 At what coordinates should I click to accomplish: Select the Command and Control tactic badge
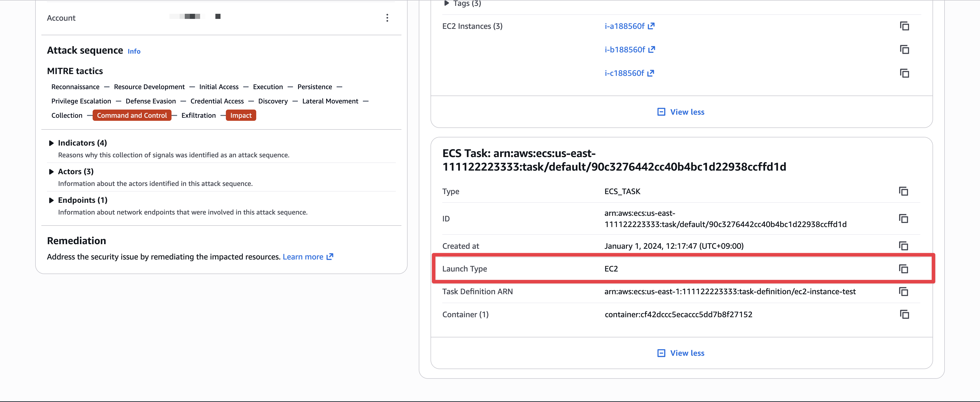tap(132, 115)
